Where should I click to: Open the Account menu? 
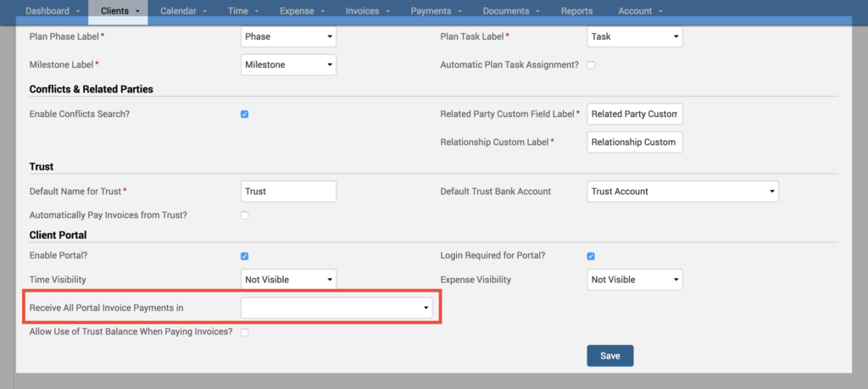(640, 11)
